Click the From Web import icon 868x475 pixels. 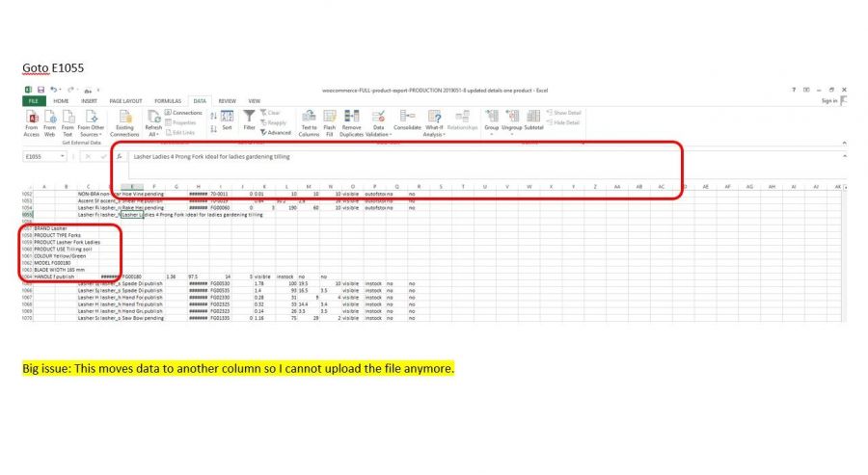click(50, 122)
